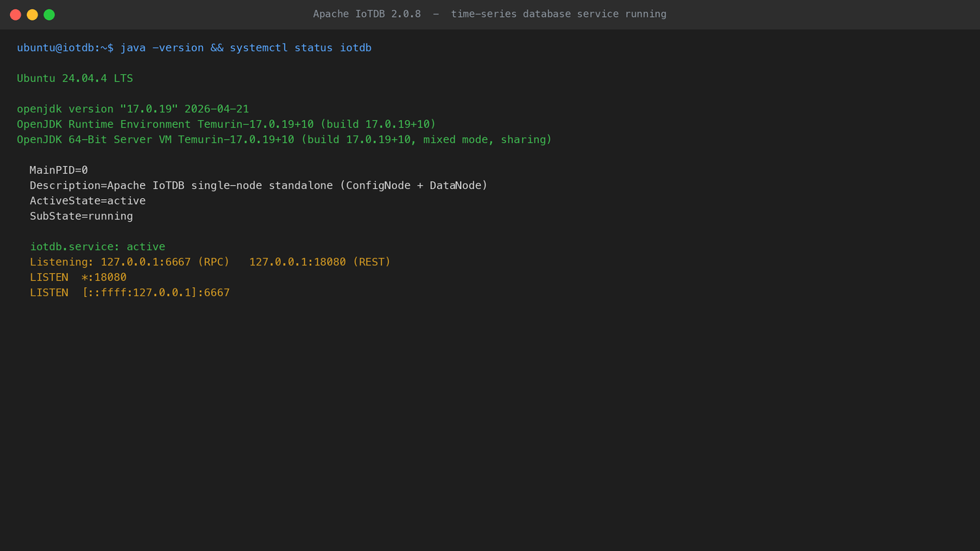The height and width of the screenshot is (551, 980).
Task: Click the 'Listening: 127.0.0.1:6667 (RPC)' text
Action: point(129,262)
